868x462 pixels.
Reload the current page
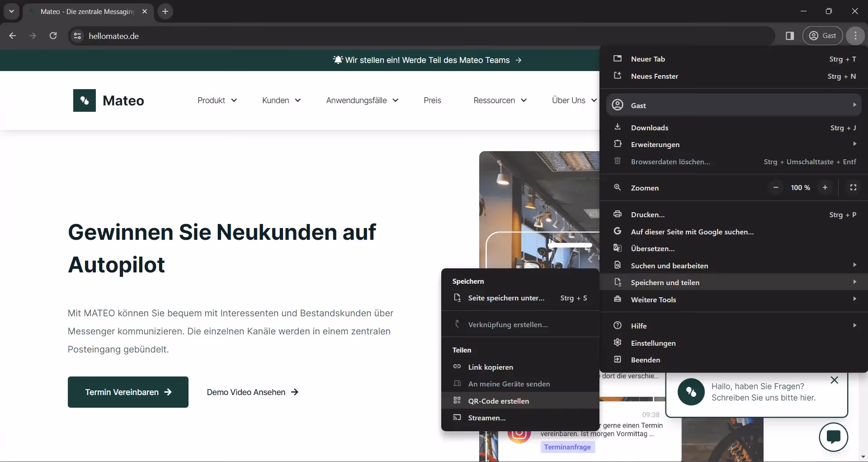53,36
